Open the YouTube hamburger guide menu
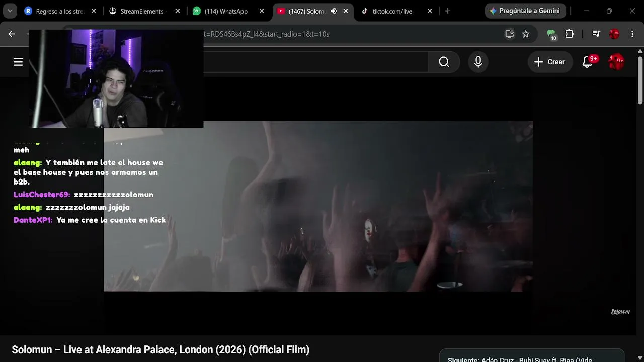Image resolution: width=644 pixels, height=362 pixels. click(x=18, y=62)
